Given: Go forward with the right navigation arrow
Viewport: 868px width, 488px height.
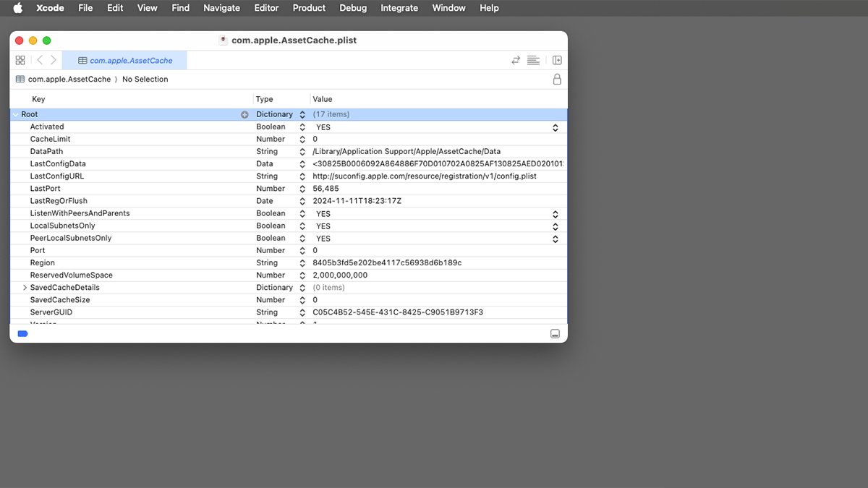Looking at the screenshot, I should click(53, 60).
